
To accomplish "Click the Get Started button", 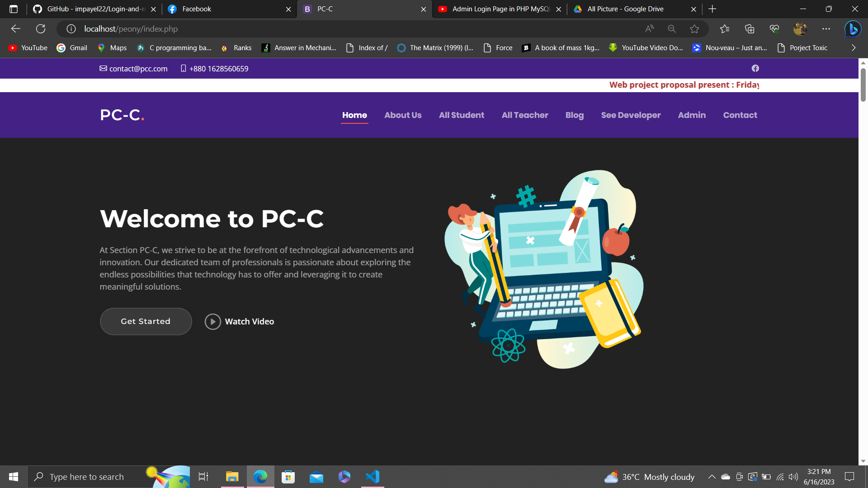I will 146,321.
